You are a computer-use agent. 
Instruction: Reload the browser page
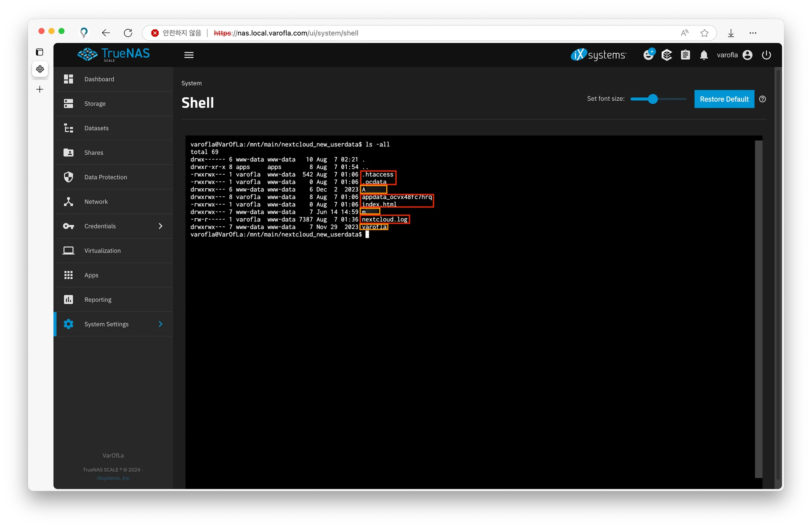tap(128, 33)
